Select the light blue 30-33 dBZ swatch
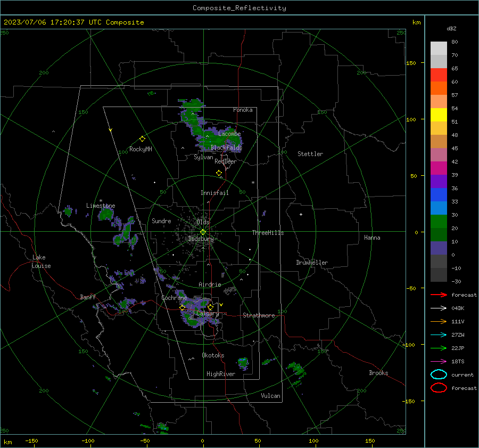 pos(439,208)
